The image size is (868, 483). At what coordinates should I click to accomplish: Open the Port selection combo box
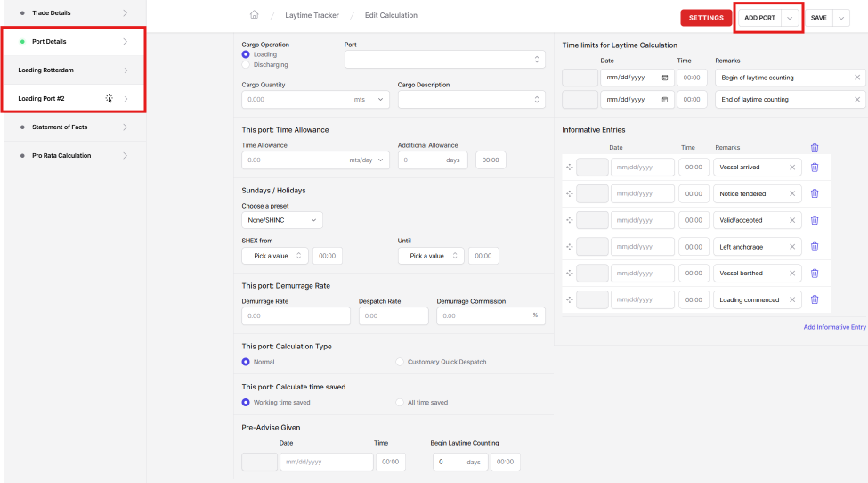pyautogui.click(x=444, y=60)
